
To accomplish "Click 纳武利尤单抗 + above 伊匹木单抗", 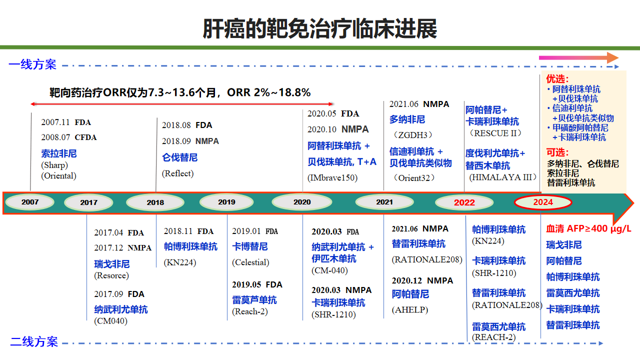I will pos(343,247).
